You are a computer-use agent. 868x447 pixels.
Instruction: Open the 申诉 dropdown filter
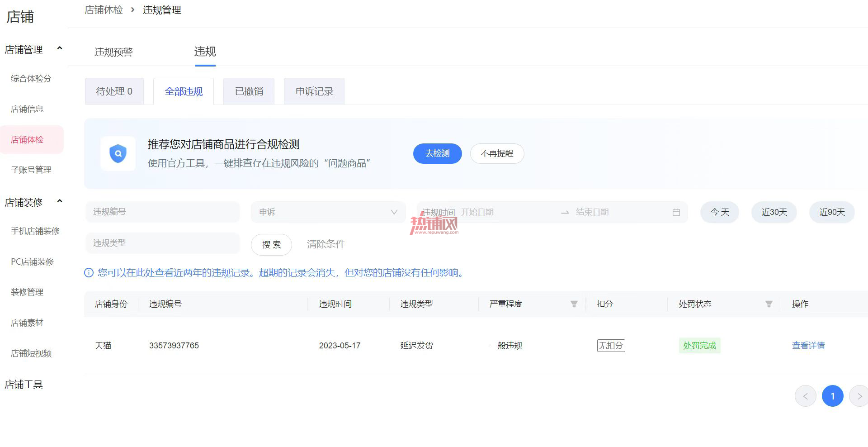[328, 212]
